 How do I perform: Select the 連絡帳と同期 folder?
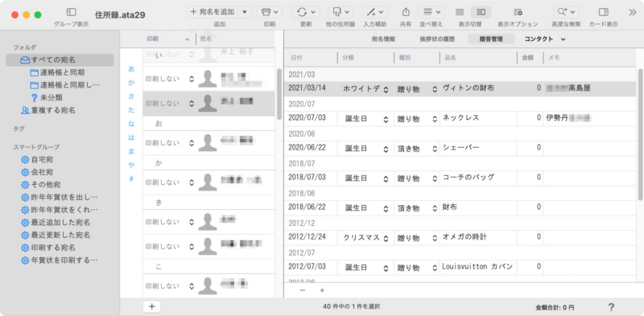coord(57,72)
